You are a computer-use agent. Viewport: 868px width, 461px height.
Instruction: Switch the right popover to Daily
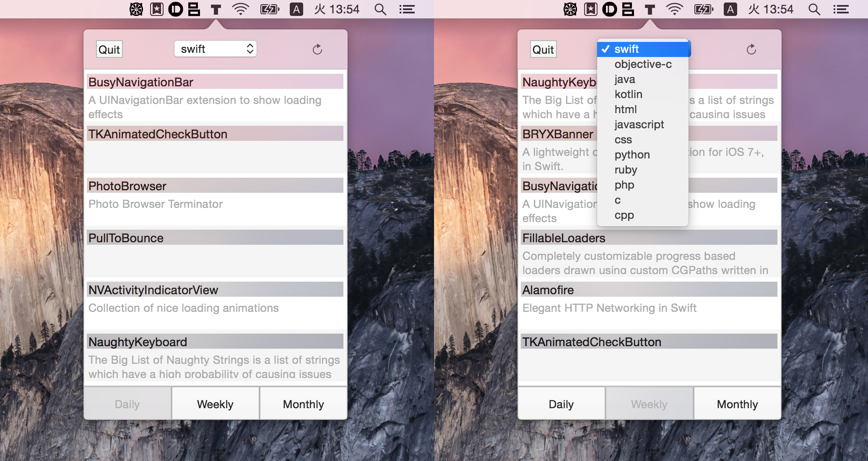coord(561,404)
